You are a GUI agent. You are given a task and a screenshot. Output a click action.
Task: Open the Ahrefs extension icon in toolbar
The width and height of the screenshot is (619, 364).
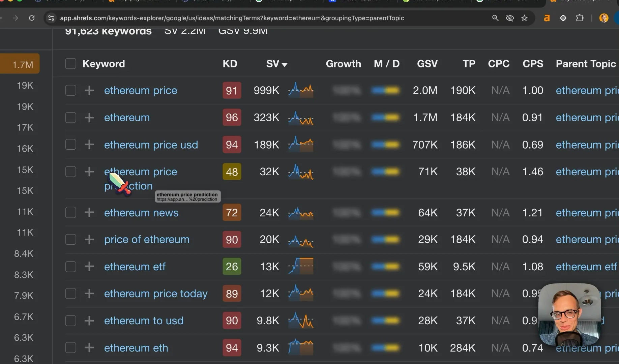coord(547,18)
